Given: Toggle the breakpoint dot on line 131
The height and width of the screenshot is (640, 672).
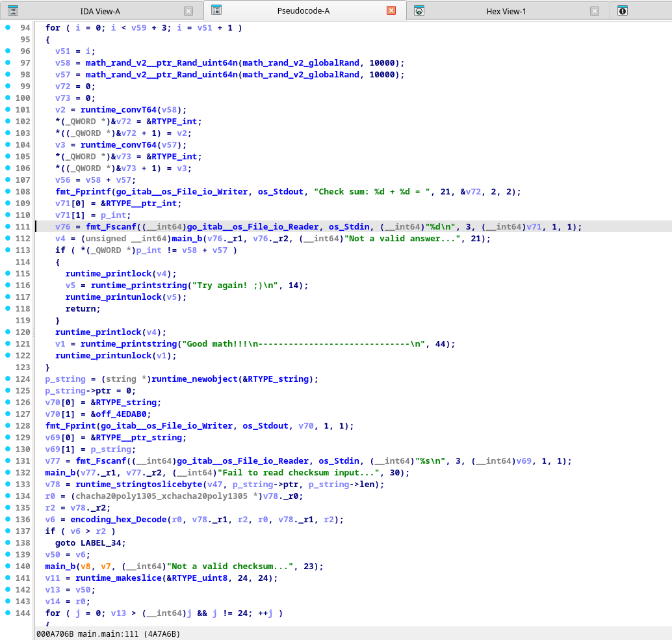Looking at the screenshot, I should pyautogui.click(x=6, y=460).
